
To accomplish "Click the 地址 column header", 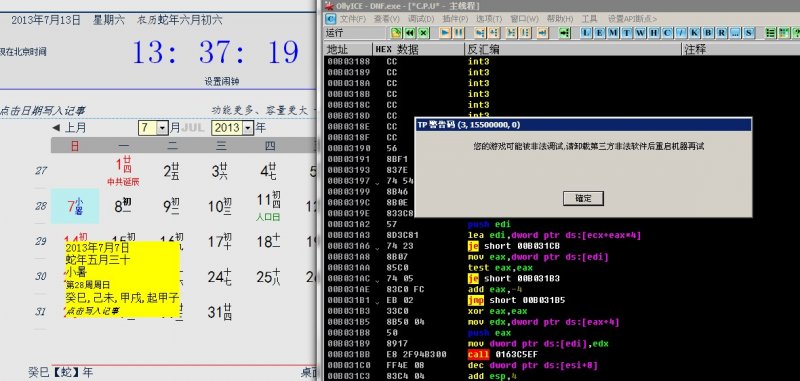I will [x=348, y=49].
